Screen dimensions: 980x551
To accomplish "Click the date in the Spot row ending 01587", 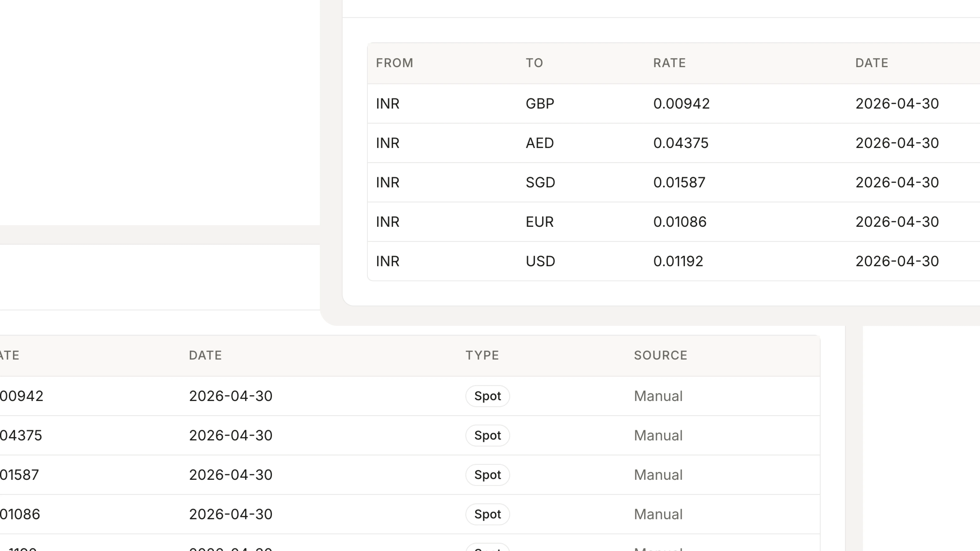I will click(231, 475).
